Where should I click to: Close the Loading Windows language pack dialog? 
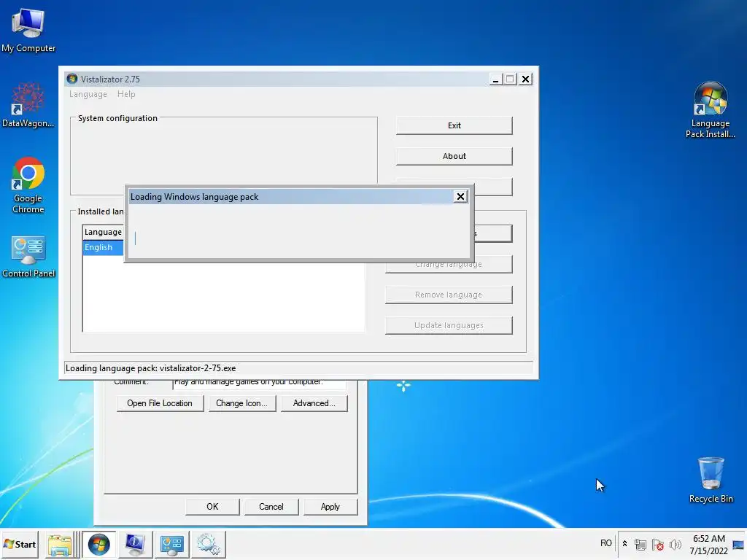(460, 197)
